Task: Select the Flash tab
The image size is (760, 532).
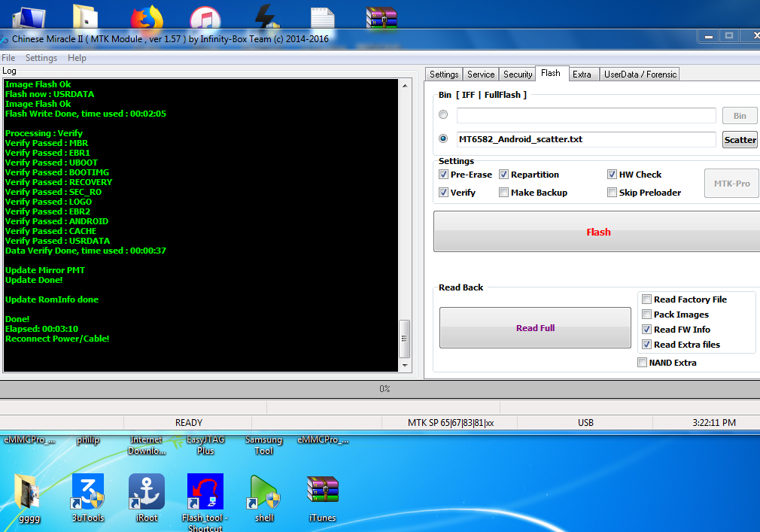Action: pyautogui.click(x=551, y=73)
